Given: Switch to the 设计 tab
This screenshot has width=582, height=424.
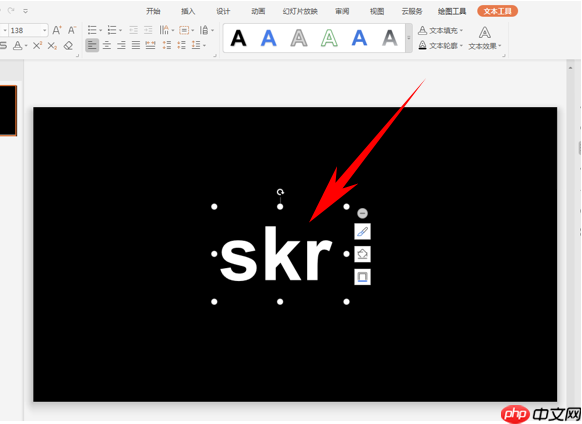Looking at the screenshot, I should click(x=223, y=11).
